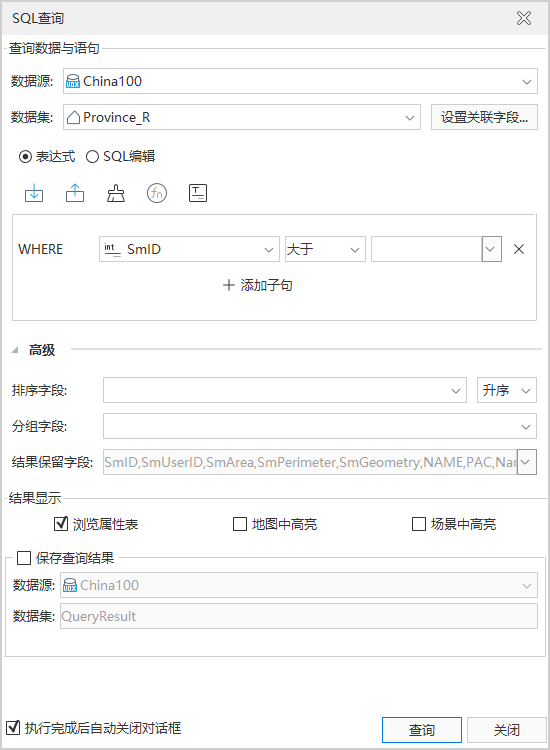The width and height of the screenshot is (550, 750).
Task: Click the 设置关联字段... button
Action: (x=484, y=117)
